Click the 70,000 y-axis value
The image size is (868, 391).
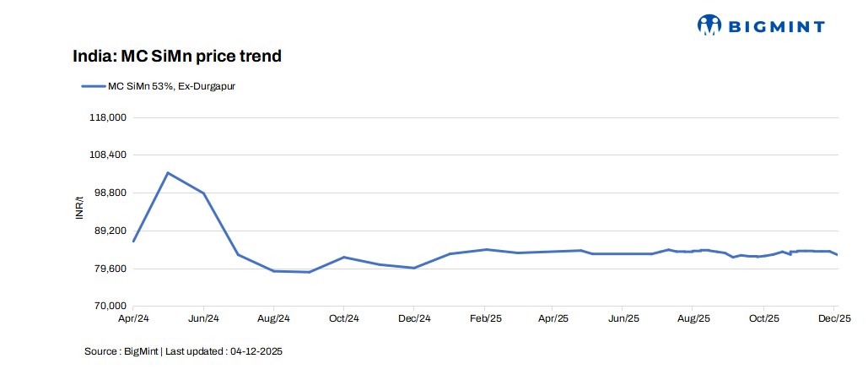pos(110,307)
